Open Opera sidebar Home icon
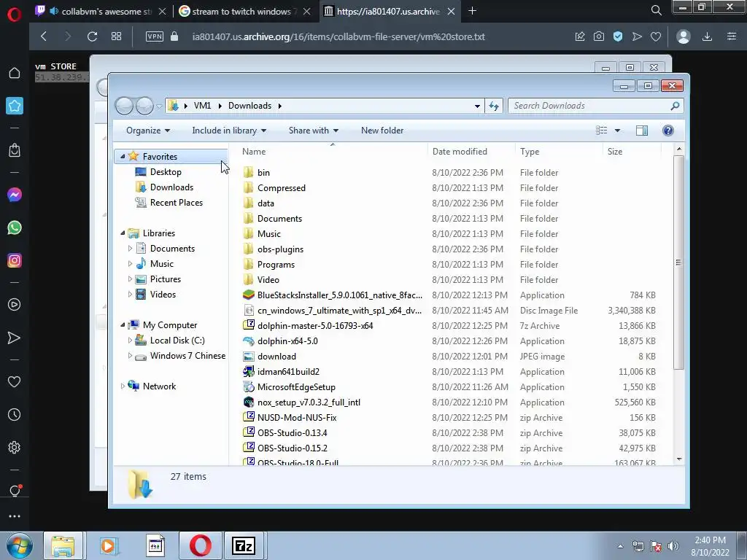The image size is (747, 560). [x=15, y=73]
